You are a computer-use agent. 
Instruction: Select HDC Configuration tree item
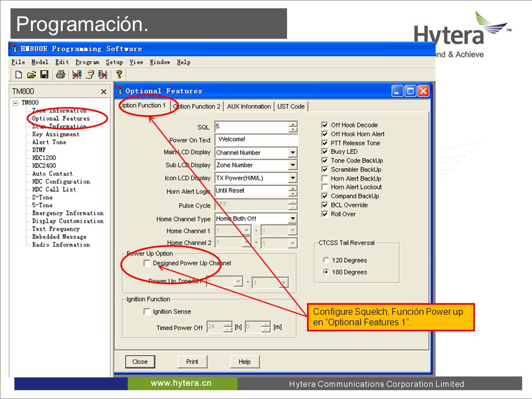[x=61, y=182]
